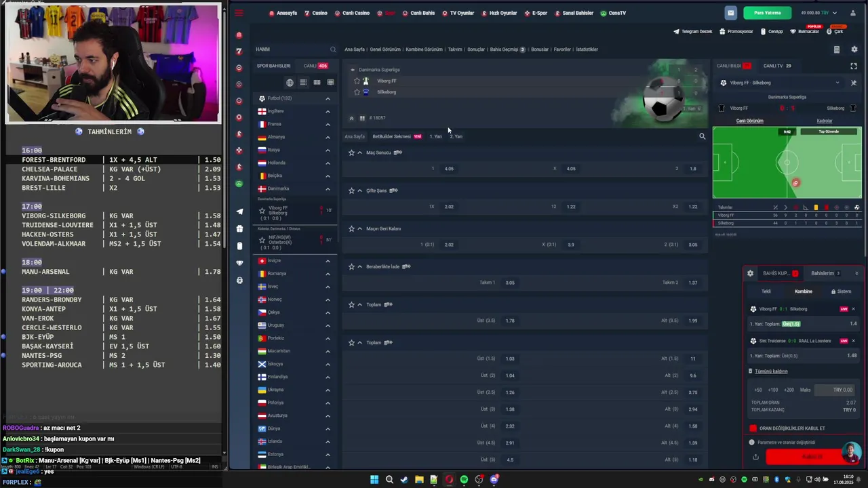This screenshot has width=868, height=488.
Task: Open Spotify from the taskbar
Action: [464, 480]
